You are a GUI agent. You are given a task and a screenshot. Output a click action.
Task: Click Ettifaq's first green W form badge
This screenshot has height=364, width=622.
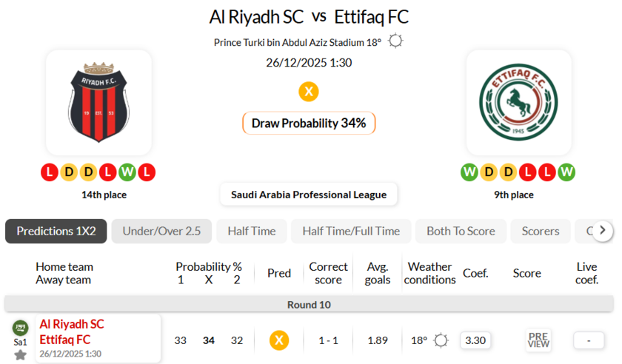tap(469, 172)
